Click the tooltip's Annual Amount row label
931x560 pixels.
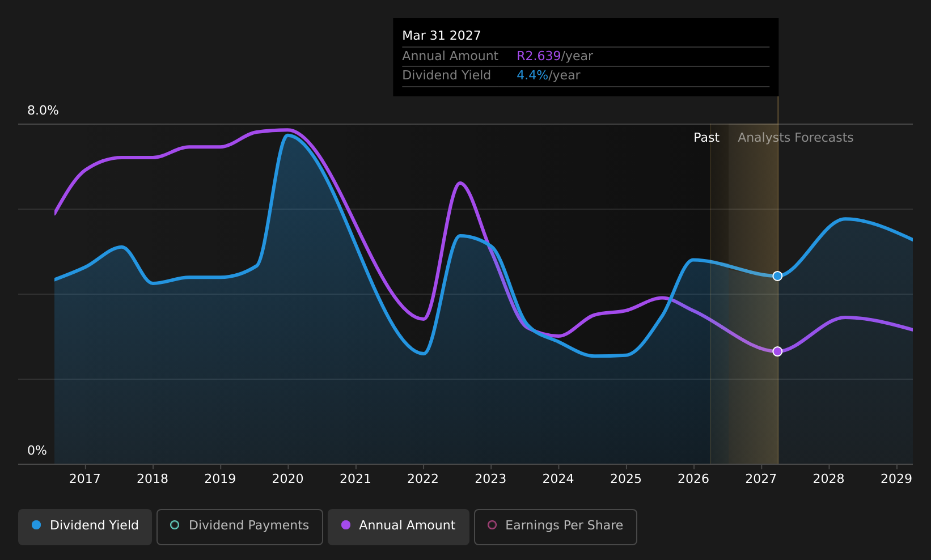pyautogui.click(x=450, y=56)
